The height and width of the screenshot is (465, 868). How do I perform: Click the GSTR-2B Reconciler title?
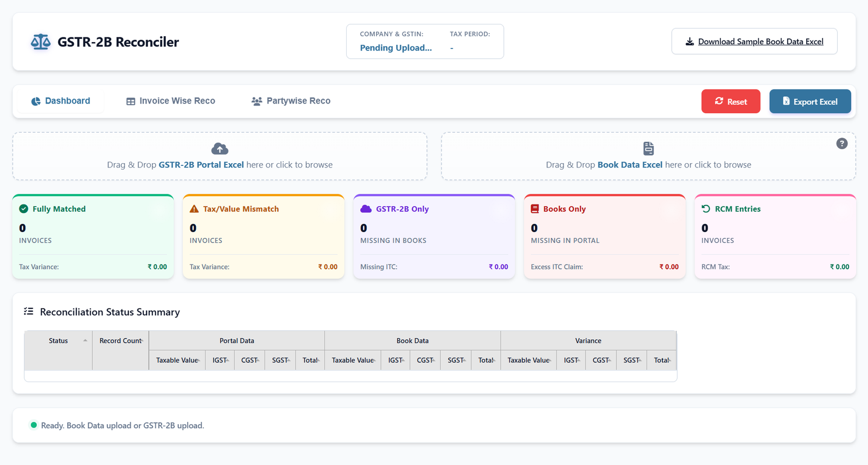point(118,42)
